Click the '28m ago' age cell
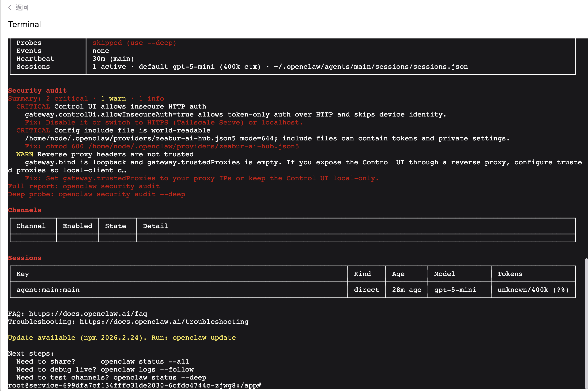 [x=407, y=289]
